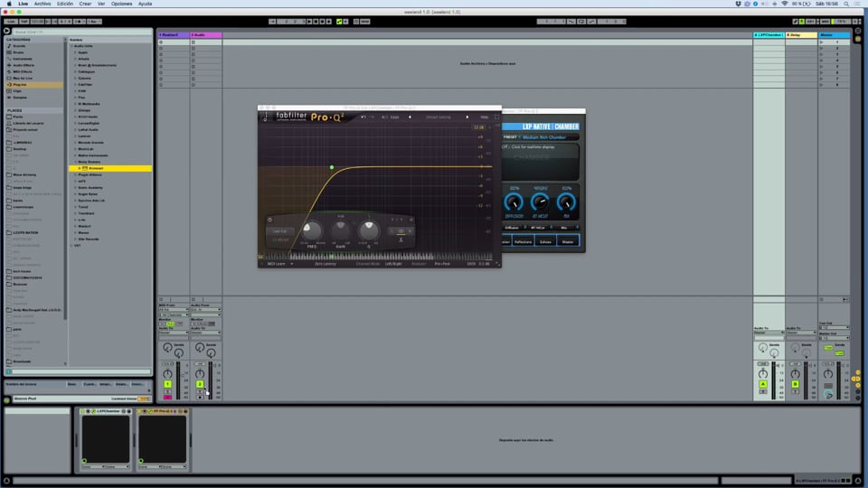
Task: Open track 2 Audio From dropdown
Action: 205,309
